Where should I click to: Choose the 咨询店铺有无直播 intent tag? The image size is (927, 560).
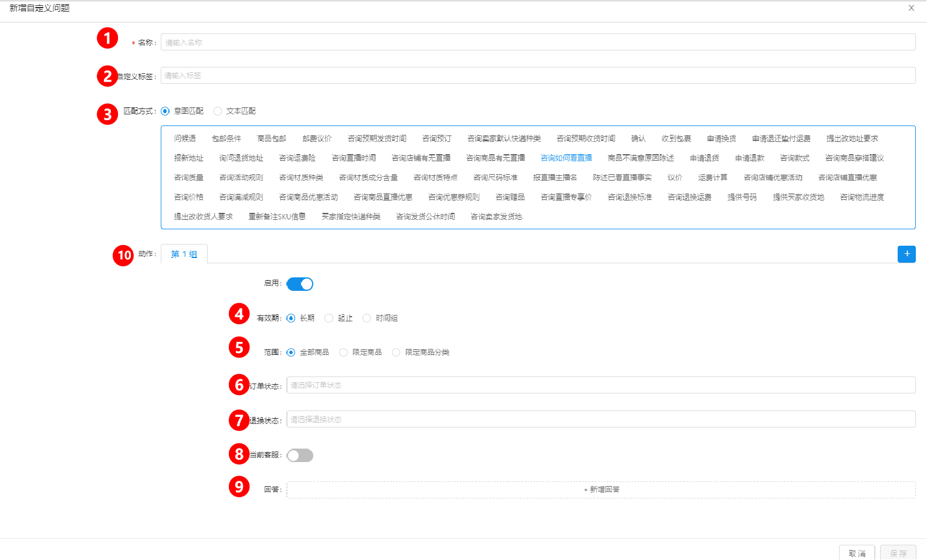click(x=421, y=158)
